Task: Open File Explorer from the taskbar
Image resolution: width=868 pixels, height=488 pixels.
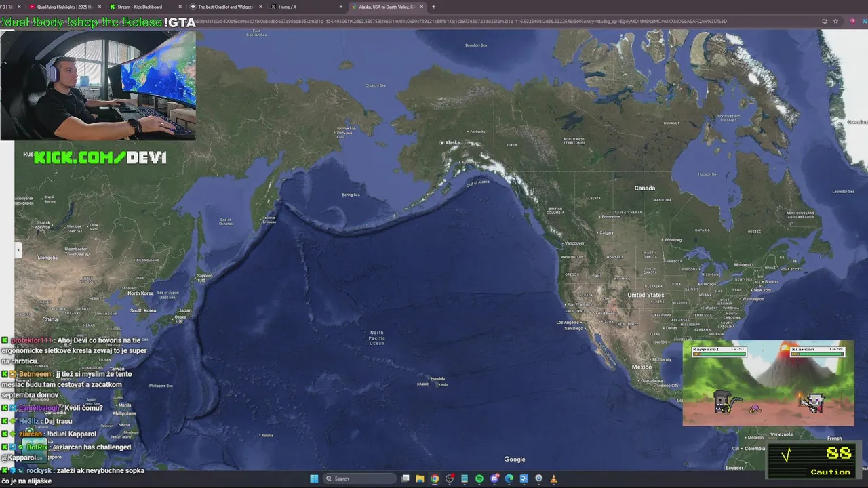Action: click(420, 479)
